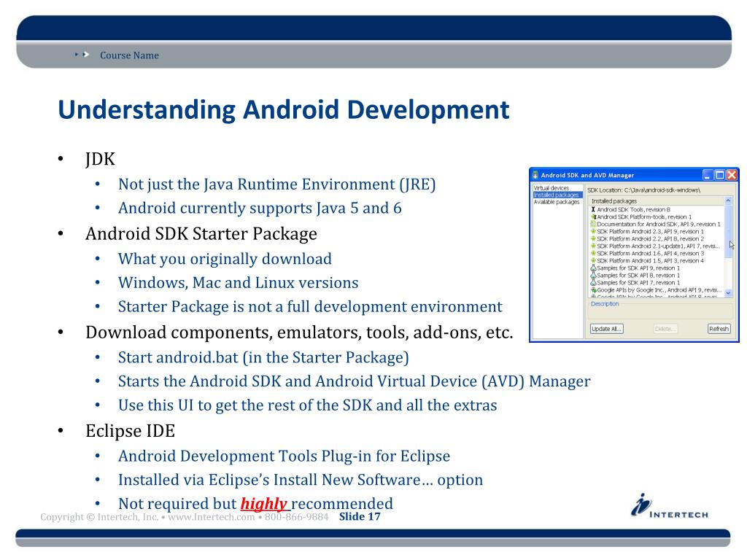Click the 'Windows, Mac and Linux versions' line
Image resolution: width=747 pixels, height=560 pixels.
(239, 283)
